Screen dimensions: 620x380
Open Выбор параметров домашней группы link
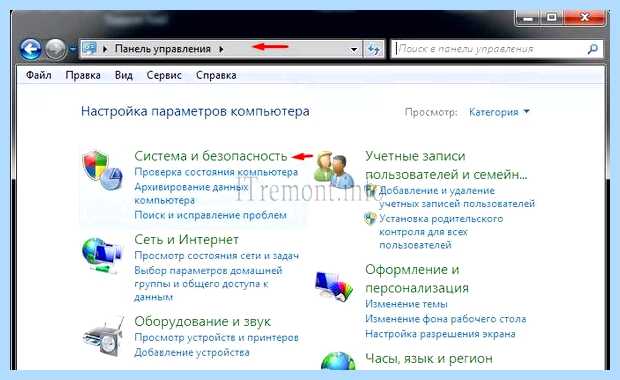(x=208, y=284)
